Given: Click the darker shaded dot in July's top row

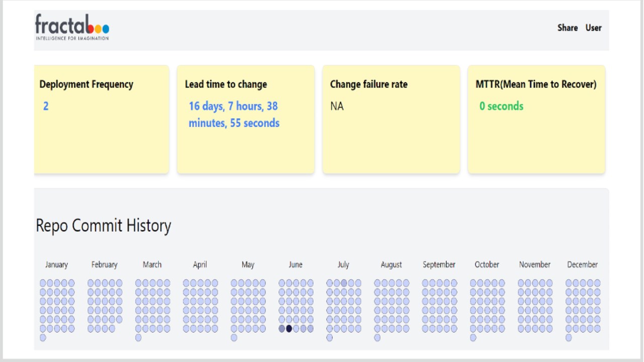Looking at the screenshot, I should pyautogui.click(x=344, y=283).
